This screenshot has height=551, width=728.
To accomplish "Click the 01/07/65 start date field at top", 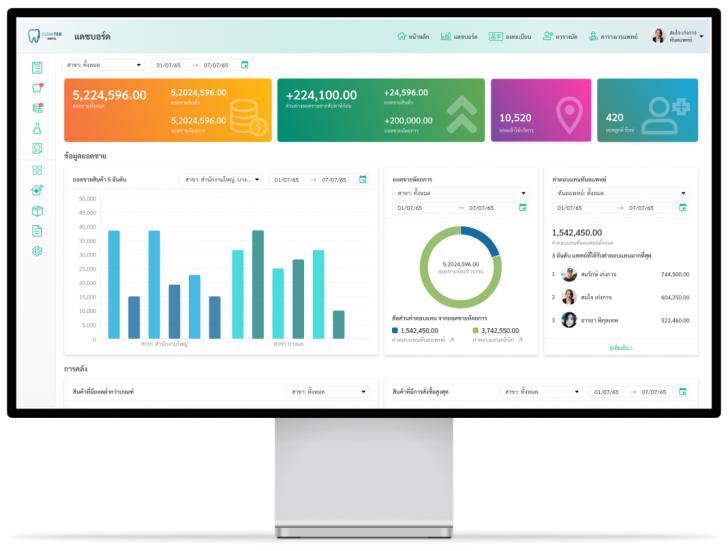I will point(169,65).
